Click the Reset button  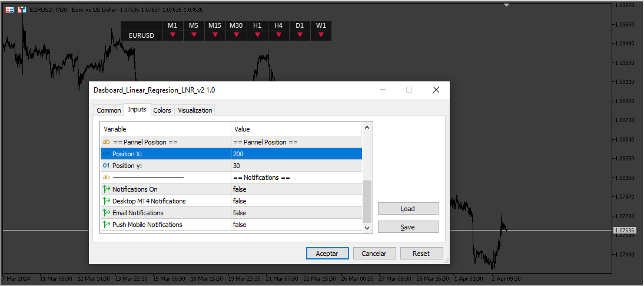tap(421, 254)
